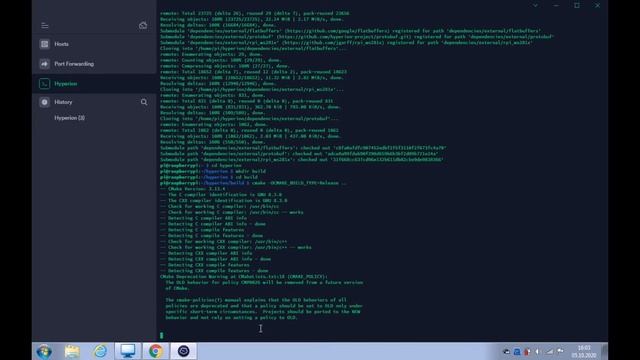Click the cmake -DCMAKE_BUILD_TYPE=Release command line
The width and height of the screenshot is (640, 360).
click(253, 183)
